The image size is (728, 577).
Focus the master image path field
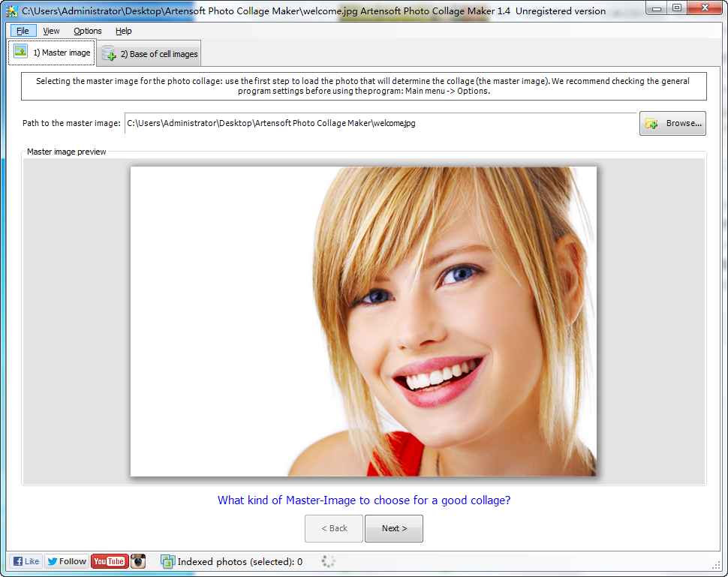(x=381, y=123)
